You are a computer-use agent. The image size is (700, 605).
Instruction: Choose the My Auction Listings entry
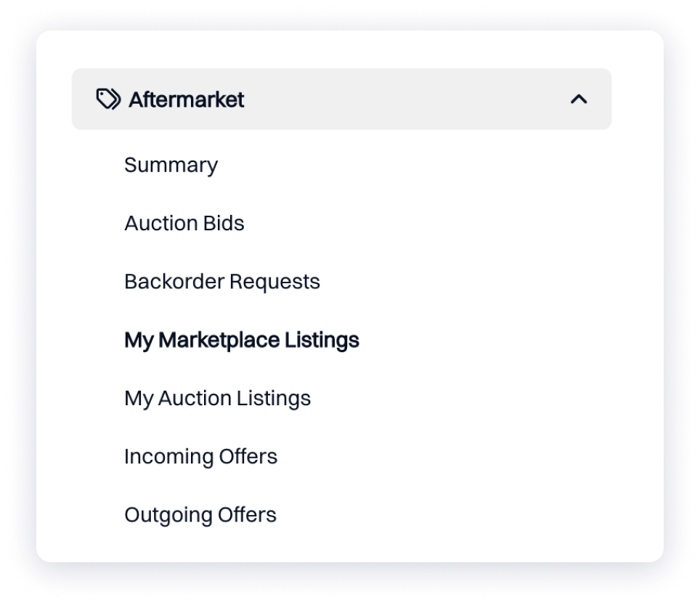[x=217, y=398]
